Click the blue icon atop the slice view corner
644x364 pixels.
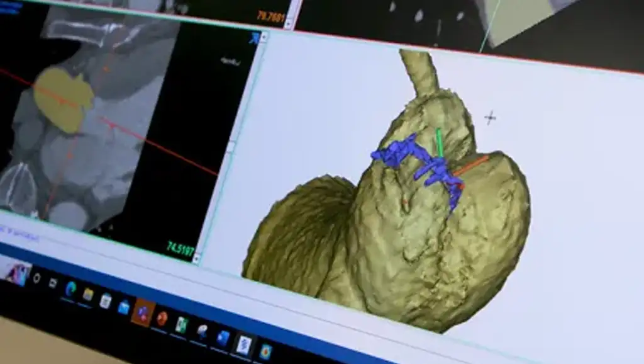click(255, 38)
